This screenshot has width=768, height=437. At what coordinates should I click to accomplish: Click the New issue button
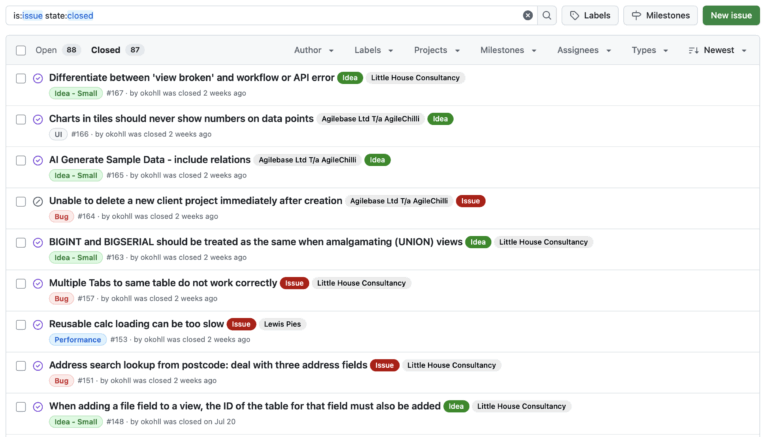point(731,15)
